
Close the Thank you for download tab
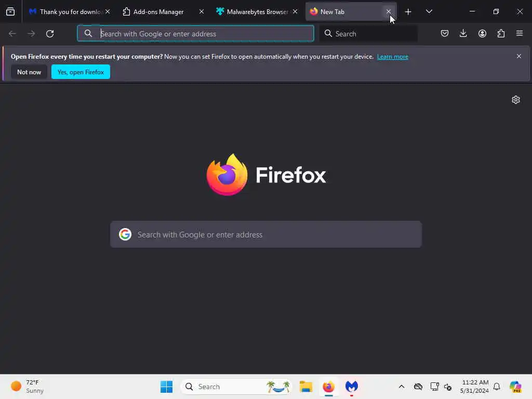tap(108, 11)
